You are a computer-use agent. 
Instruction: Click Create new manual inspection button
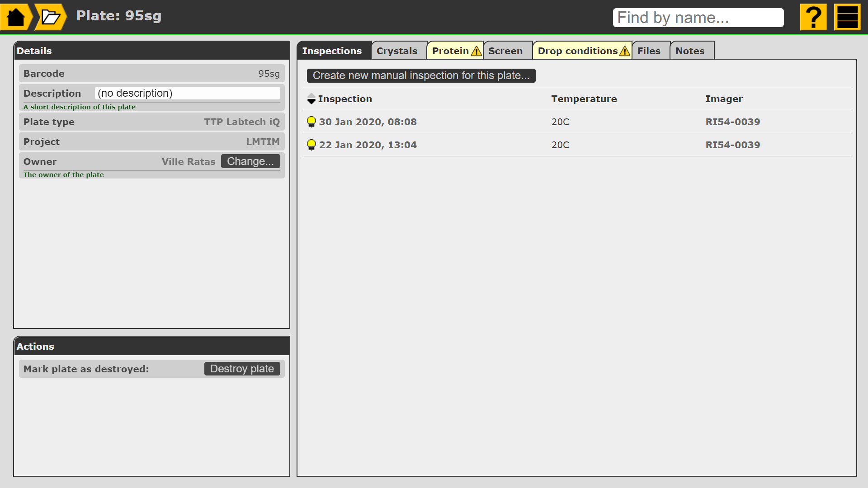[x=421, y=75]
